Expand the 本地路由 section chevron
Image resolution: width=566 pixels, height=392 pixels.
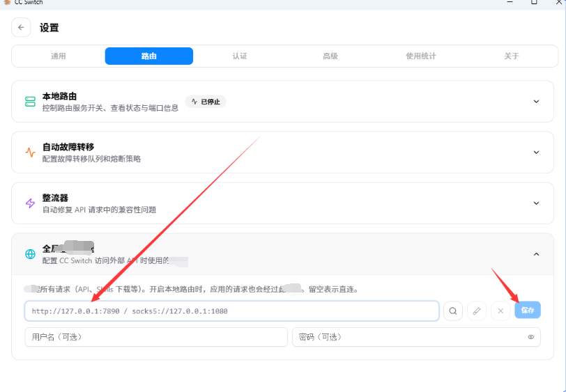click(x=537, y=102)
